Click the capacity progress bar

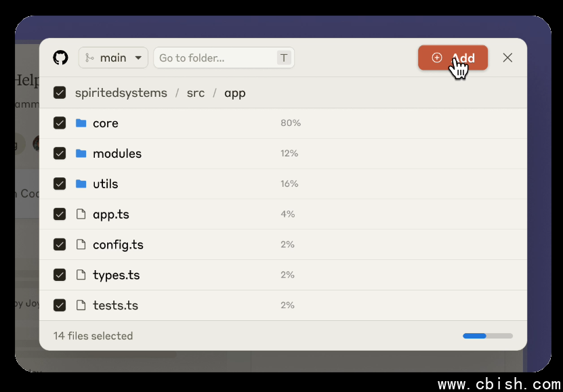coord(488,336)
